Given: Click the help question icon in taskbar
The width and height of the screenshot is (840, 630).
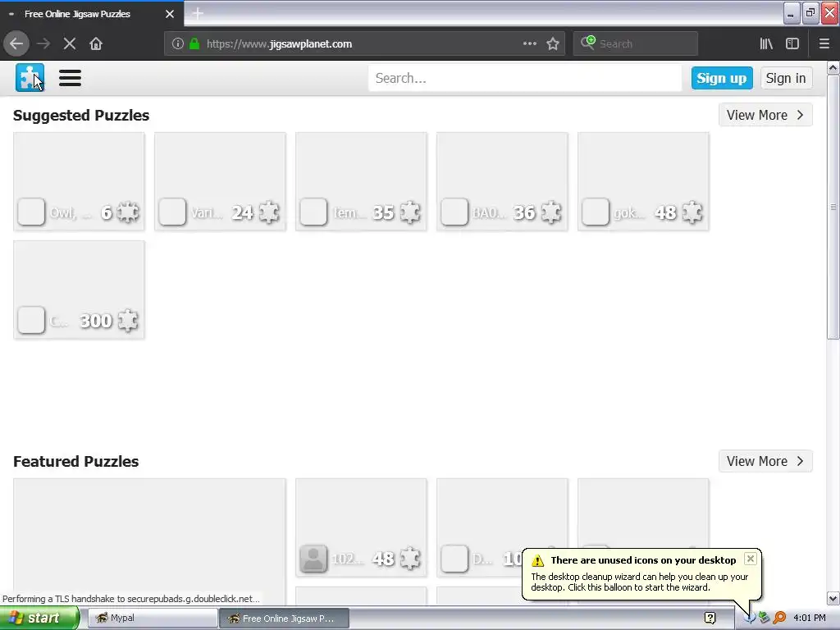Looking at the screenshot, I should click(x=710, y=619).
